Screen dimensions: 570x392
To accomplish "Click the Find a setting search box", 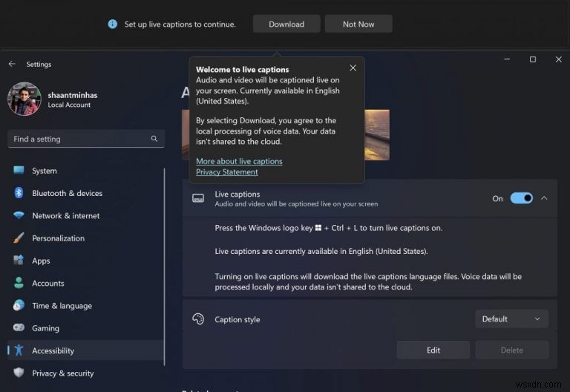I will [86, 139].
